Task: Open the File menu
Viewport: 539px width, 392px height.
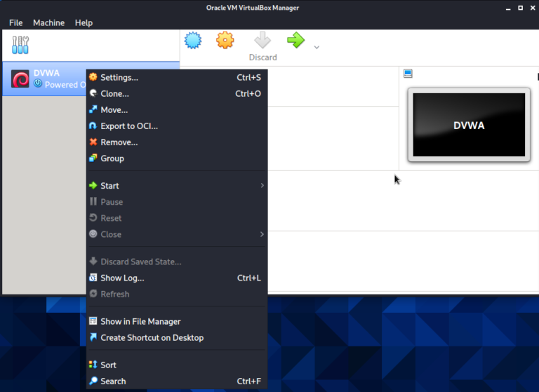Action: point(15,22)
